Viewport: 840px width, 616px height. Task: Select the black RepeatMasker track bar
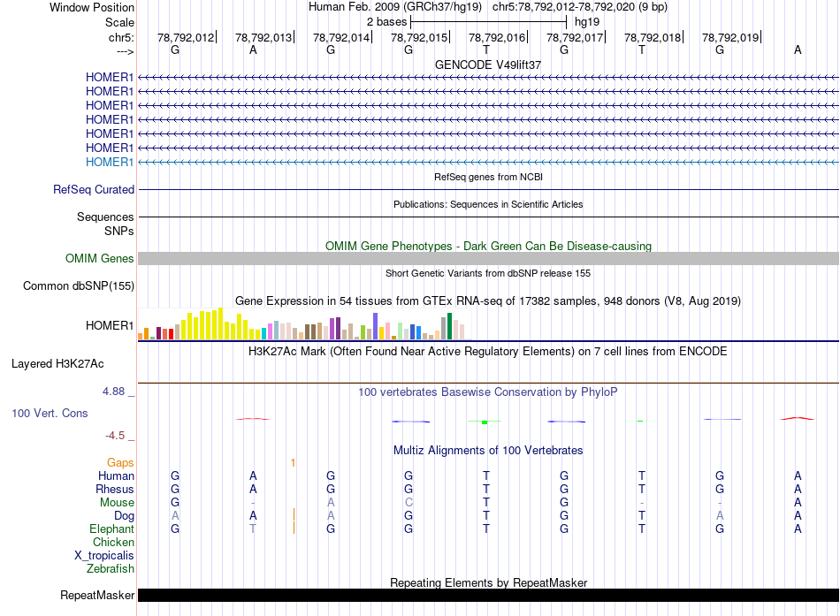coord(488,596)
